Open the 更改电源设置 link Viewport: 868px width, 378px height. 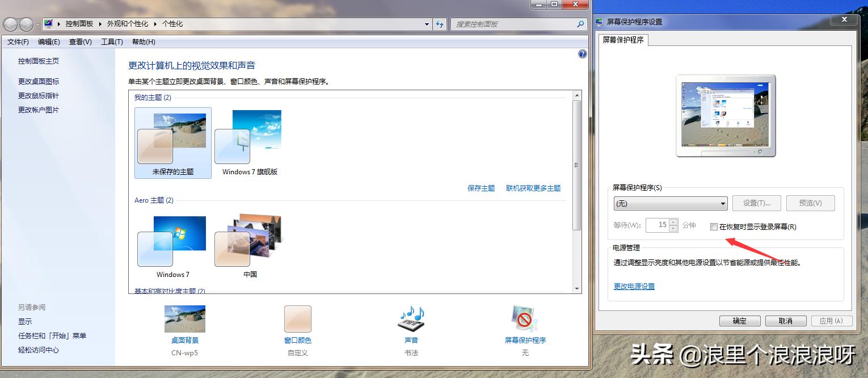[x=634, y=287]
